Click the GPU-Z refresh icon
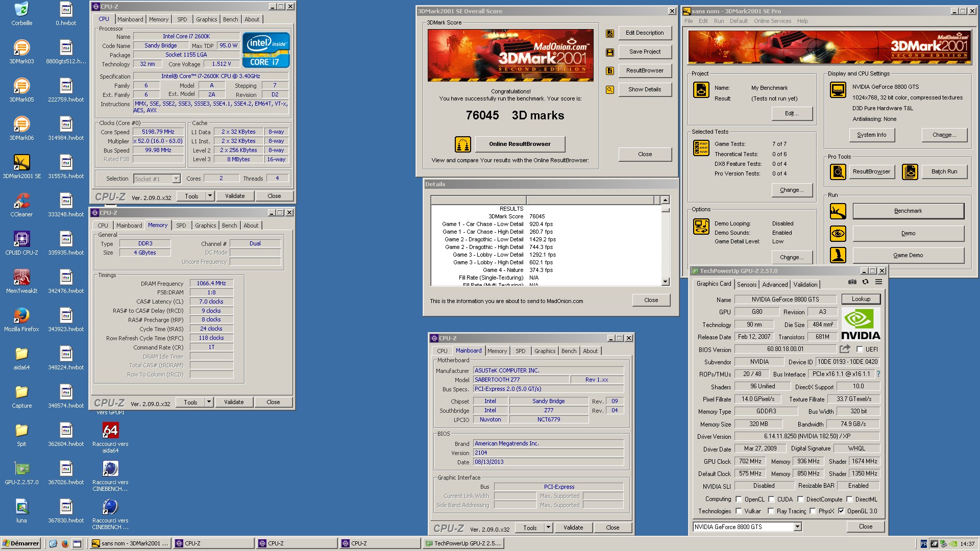This screenshot has width=980, height=551. [x=865, y=282]
